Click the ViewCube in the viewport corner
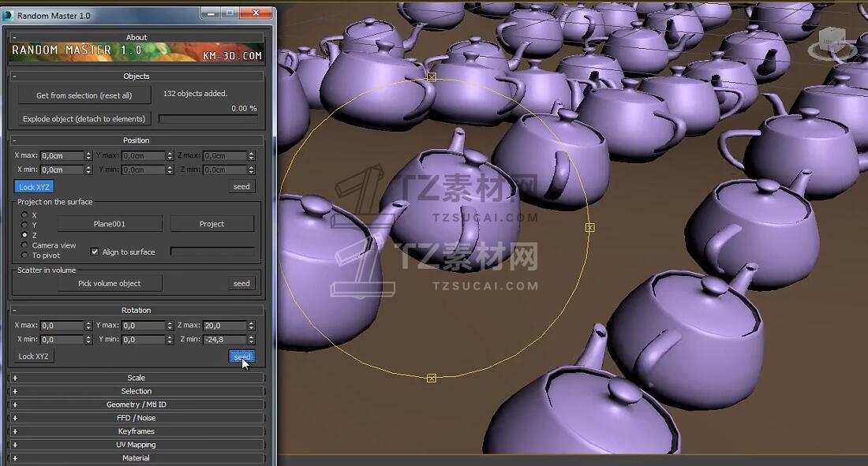This screenshot has width=868, height=466. click(832, 43)
